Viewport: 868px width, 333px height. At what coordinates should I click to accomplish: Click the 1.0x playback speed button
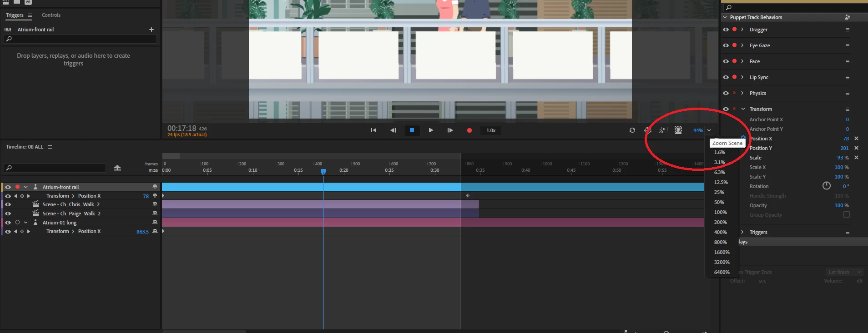[x=491, y=130]
